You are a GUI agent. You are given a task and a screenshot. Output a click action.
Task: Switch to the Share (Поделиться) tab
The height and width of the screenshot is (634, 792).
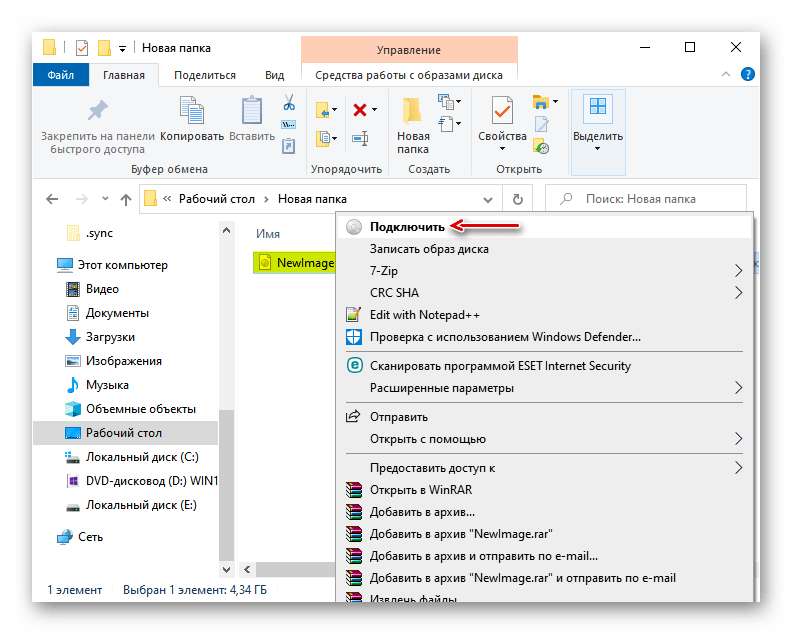coord(205,75)
